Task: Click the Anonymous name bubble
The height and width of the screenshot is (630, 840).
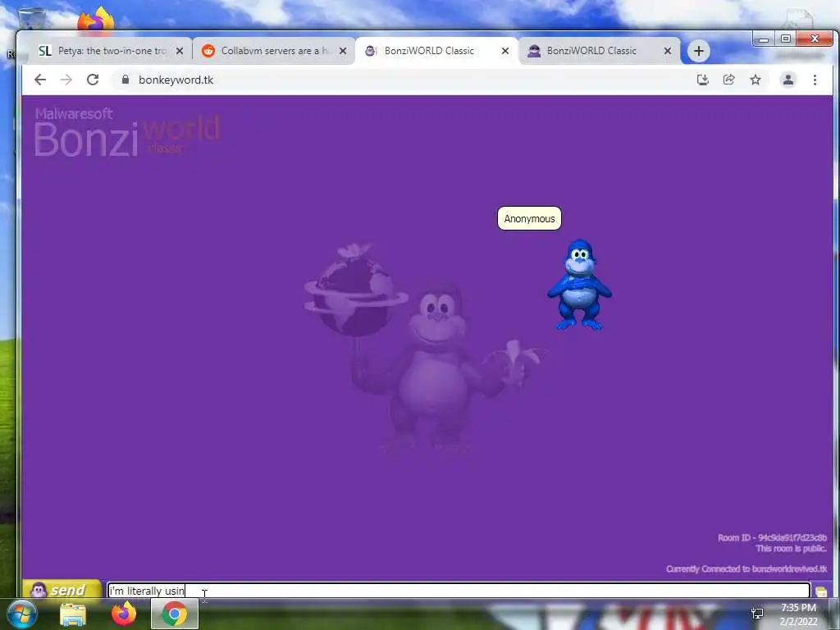Action: coord(529,218)
